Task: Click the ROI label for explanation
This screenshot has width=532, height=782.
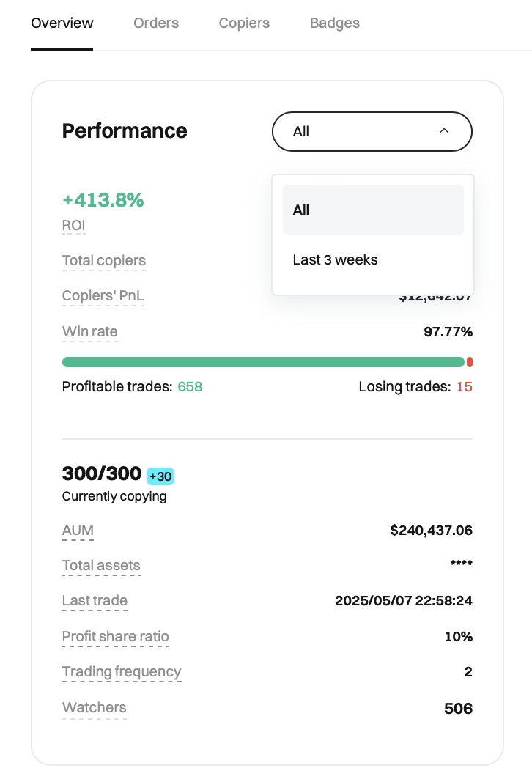Action: tap(74, 226)
